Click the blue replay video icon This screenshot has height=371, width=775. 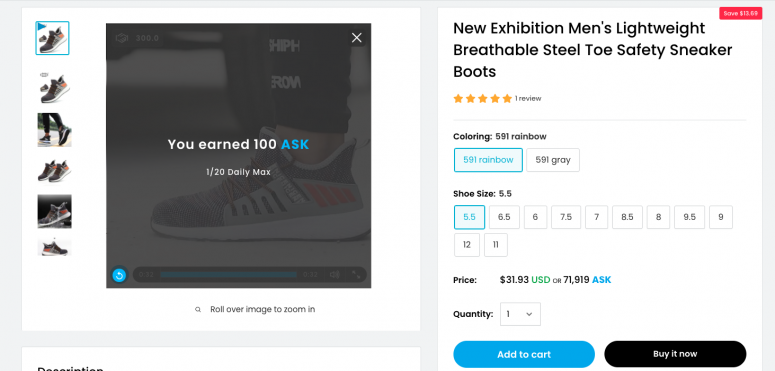click(x=119, y=275)
